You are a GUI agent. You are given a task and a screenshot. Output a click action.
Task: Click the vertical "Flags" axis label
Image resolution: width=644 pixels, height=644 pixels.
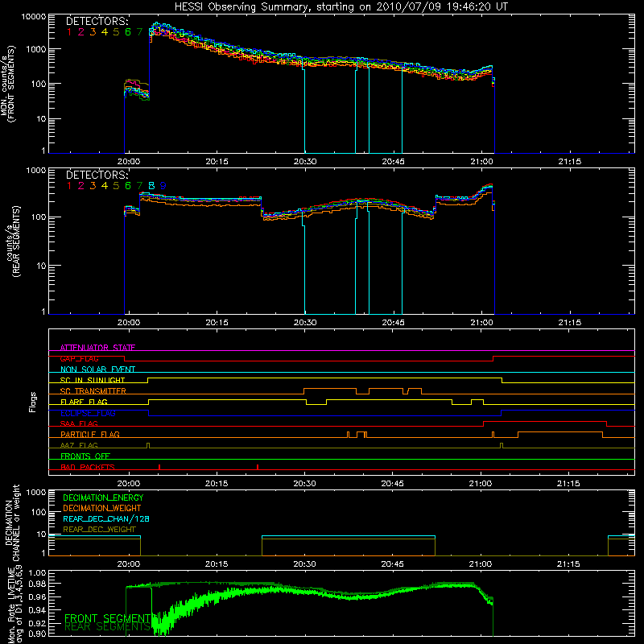pyautogui.click(x=33, y=402)
